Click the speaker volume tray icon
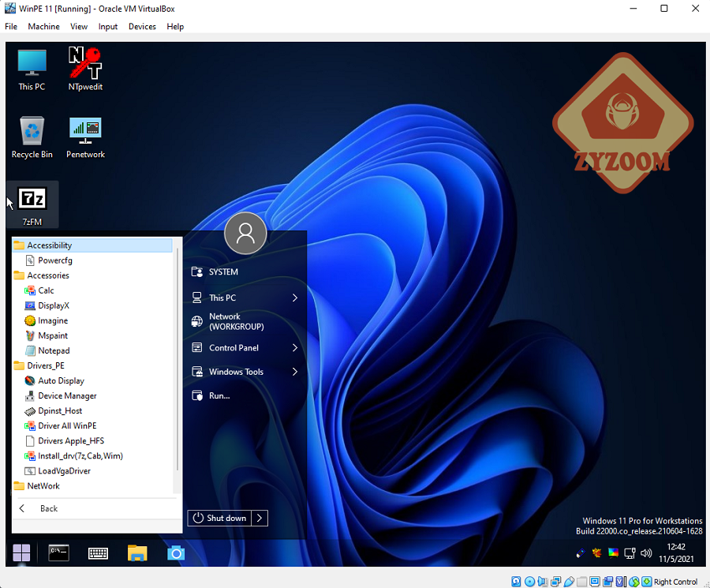 (646, 552)
